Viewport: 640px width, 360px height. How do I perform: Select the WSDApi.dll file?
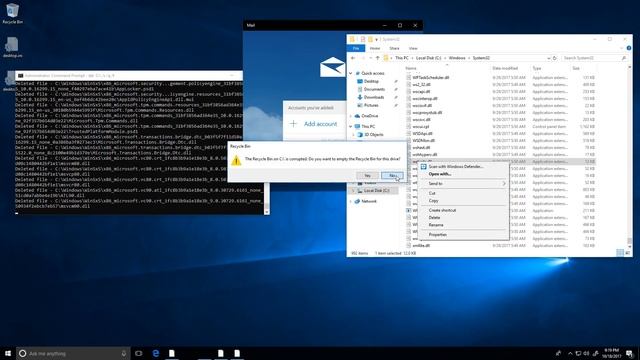coord(422,133)
